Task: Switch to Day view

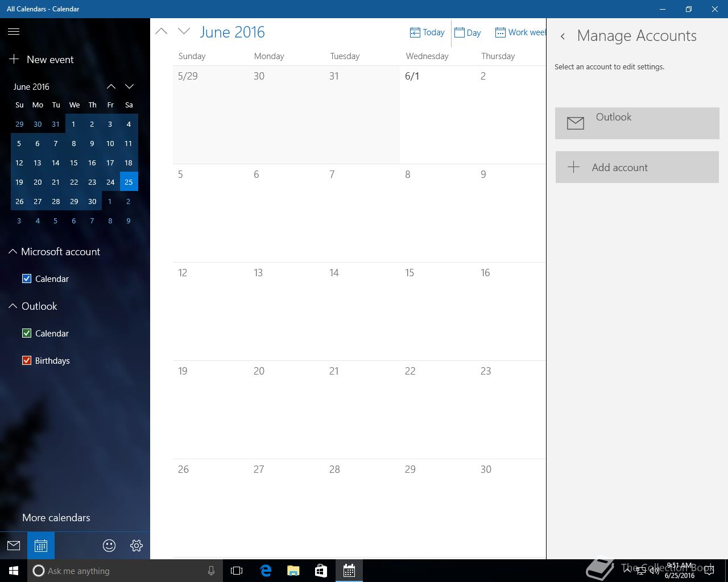Action: pyautogui.click(x=468, y=32)
